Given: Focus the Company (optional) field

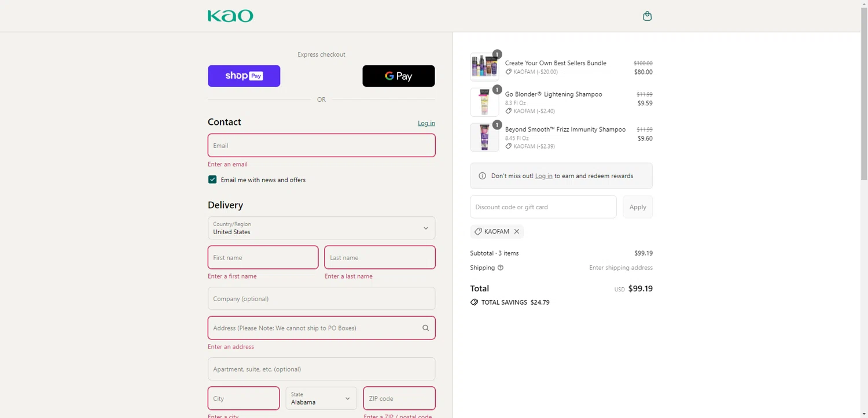Looking at the screenshot, I should coord(321,299).
